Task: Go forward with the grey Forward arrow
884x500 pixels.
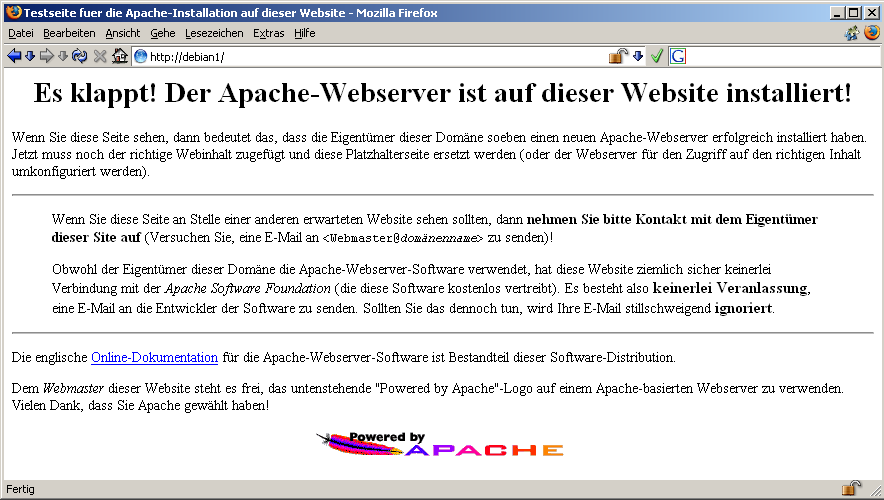Action: [47, 56]
